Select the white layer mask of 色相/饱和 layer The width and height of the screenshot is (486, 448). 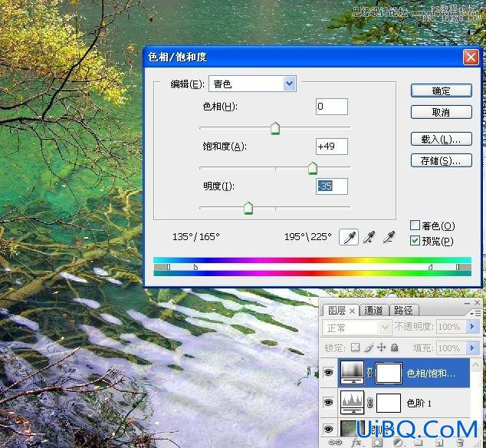[389, 373]
